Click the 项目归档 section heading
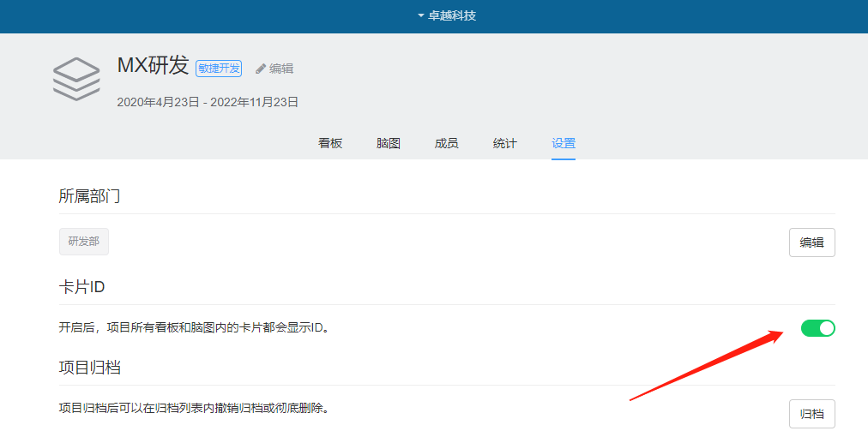The image size is (868, 443). pos(89,368)
